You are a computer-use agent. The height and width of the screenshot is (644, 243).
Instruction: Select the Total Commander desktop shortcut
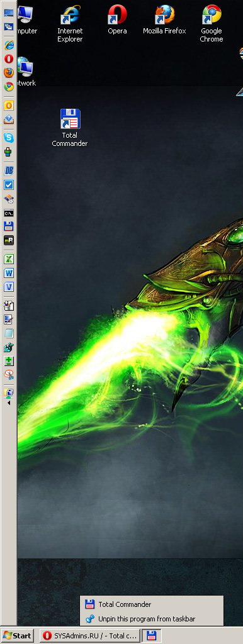point(70,128)
